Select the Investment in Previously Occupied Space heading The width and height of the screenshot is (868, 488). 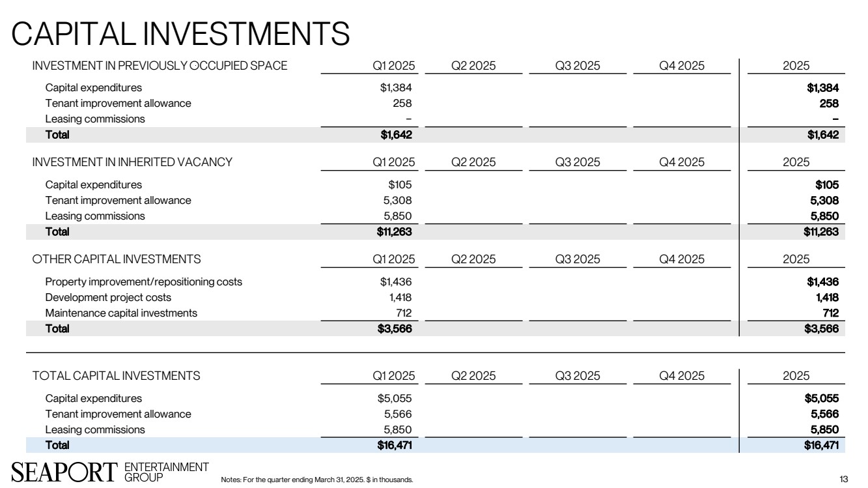click(160, 66)
